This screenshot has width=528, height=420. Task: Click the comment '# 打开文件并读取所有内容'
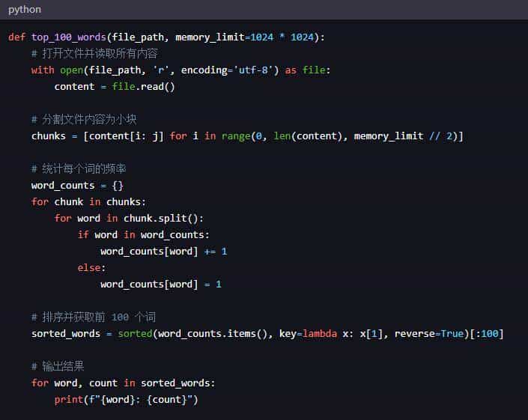(x=94, y=53)
